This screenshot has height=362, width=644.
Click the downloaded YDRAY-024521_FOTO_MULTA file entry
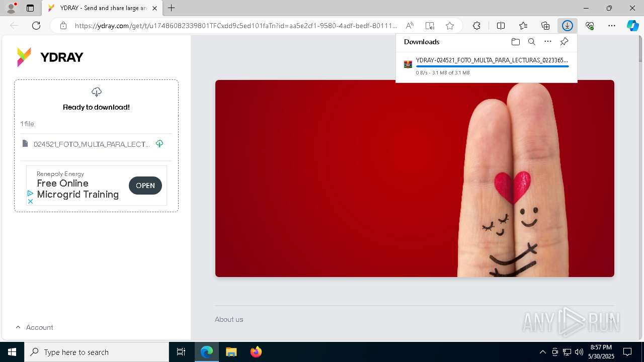point(486,66)
